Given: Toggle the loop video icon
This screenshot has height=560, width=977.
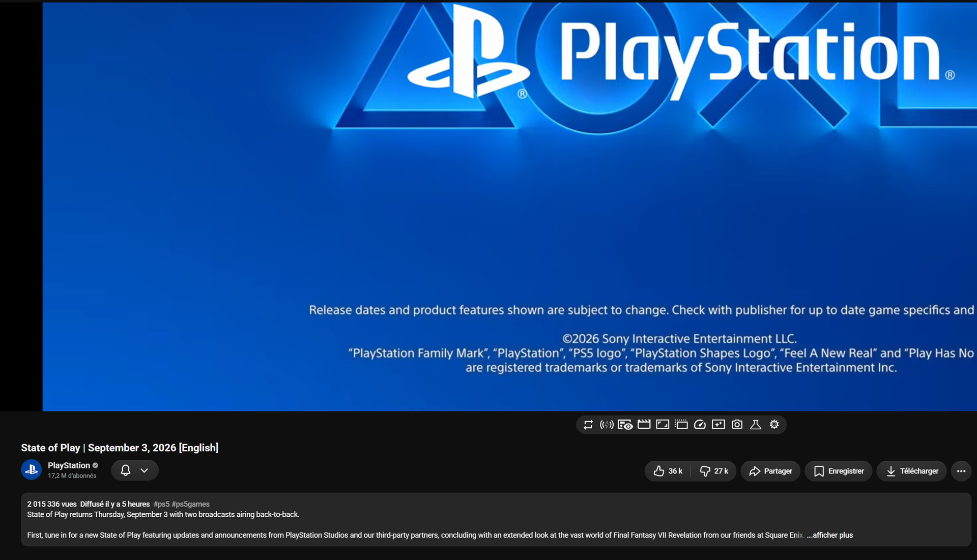Looking at the screenshot, I should click(x=588, y=425).
